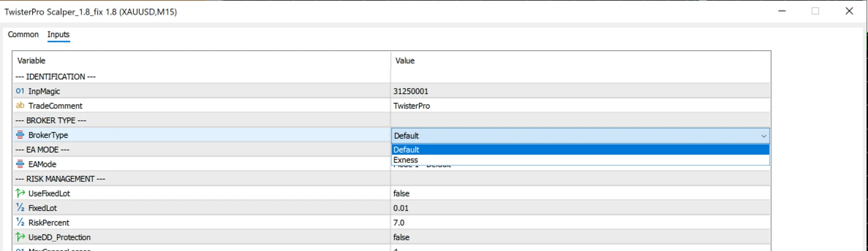Choose Exness in BrokerType dropdown list
The height and width of the screenshot is (251, 868).
580,160
